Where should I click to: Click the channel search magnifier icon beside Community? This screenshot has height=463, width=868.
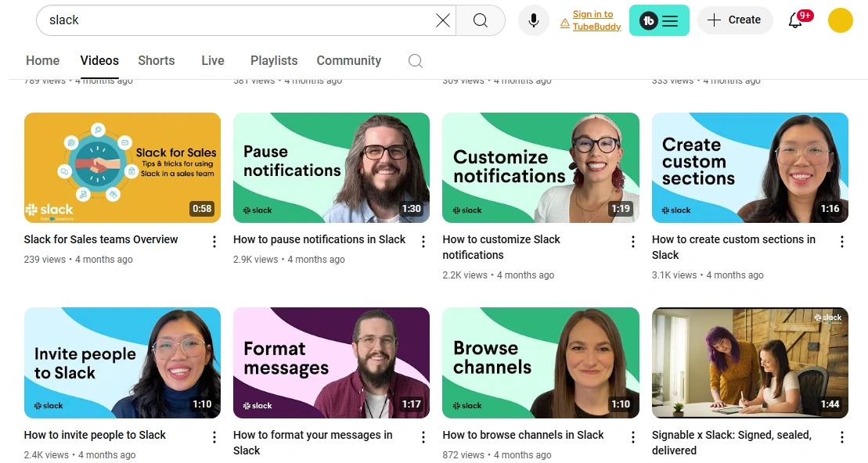click(x=415, y=61)
